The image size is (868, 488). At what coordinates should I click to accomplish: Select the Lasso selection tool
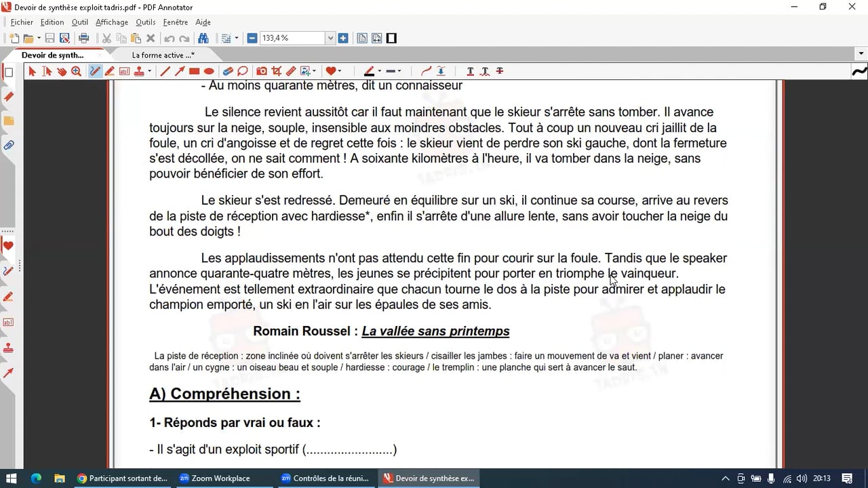point(243,71)
